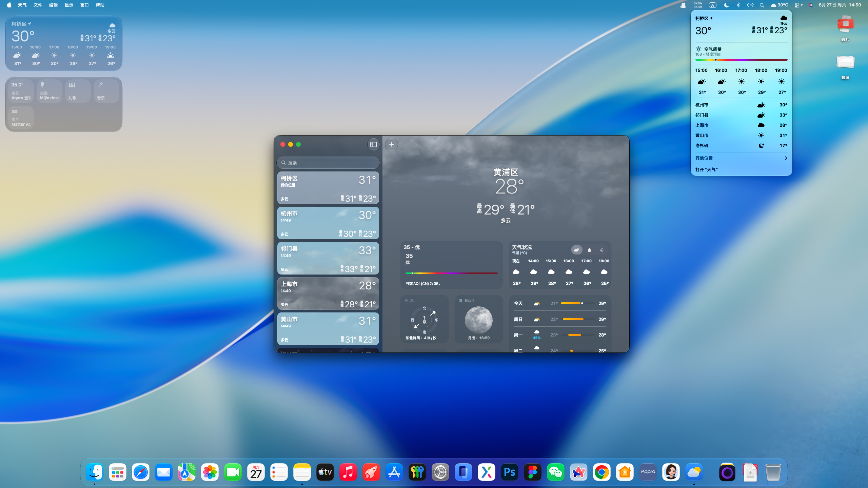
Task: Open the App Store from the Dock
Action: tap(394, 472)
